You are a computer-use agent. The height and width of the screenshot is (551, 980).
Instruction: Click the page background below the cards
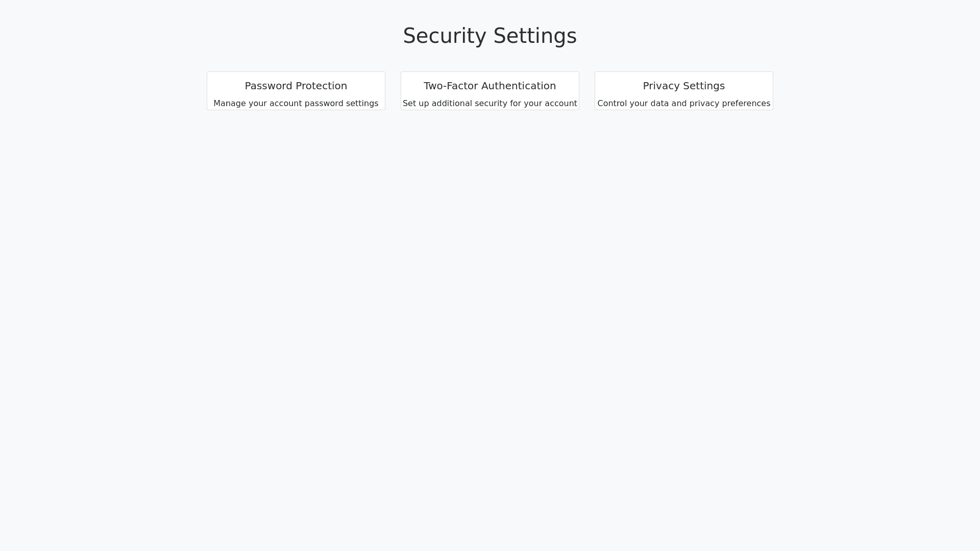pyautogui.click(x=490, y=306)
